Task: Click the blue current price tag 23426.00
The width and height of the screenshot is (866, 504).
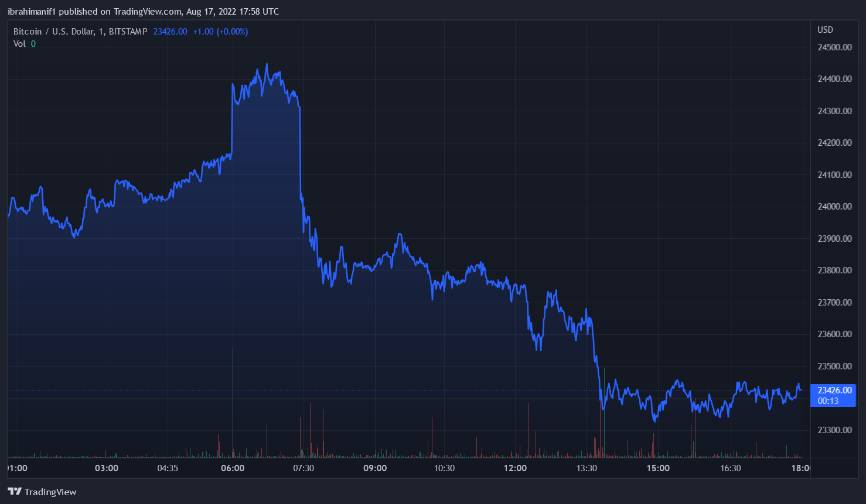Action: pos(833,390)
